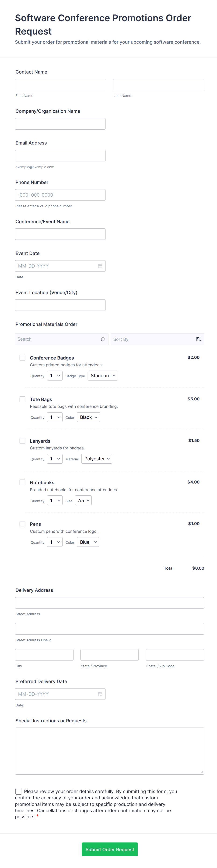The width and height of the screenshot is (217, 868).
Task: Focus the Email Address field
Action: point(60,156)
